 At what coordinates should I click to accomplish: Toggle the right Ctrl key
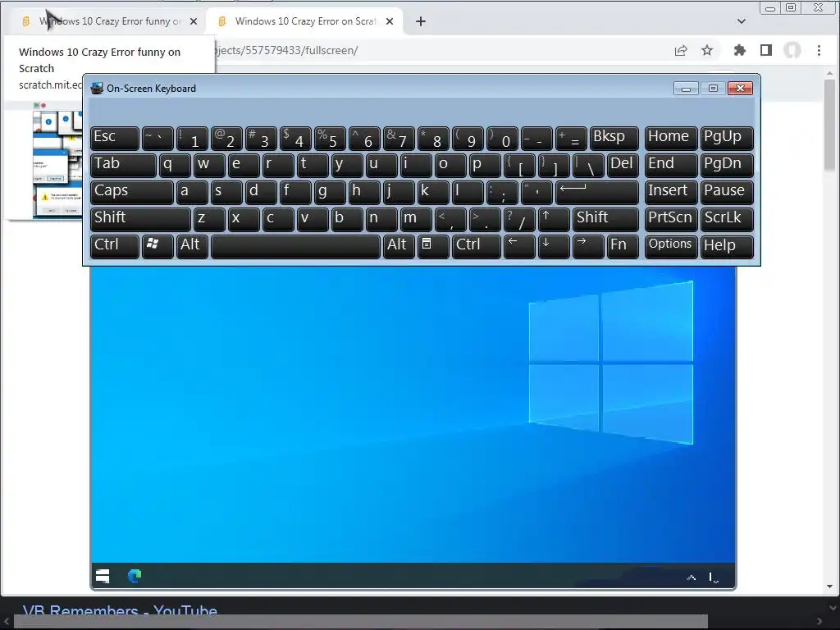(477, 246)
